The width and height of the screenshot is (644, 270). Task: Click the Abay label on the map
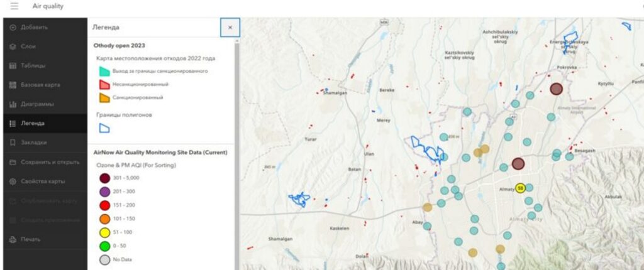click(418, 222)
